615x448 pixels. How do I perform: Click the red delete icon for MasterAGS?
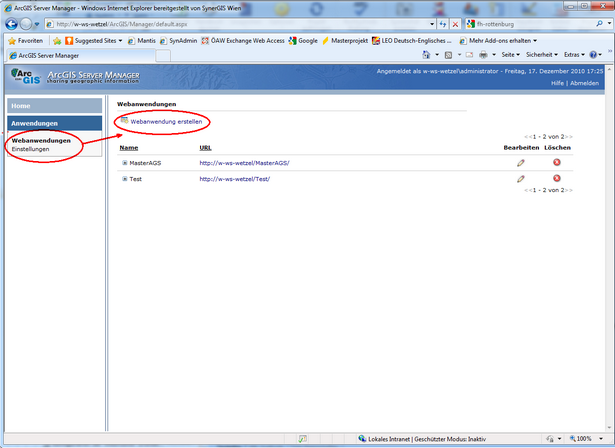coord(556,163)
